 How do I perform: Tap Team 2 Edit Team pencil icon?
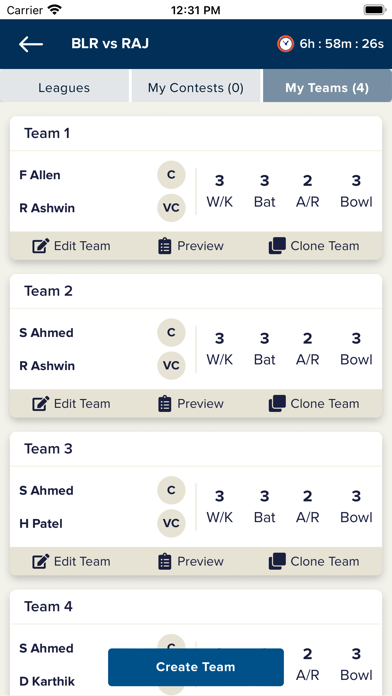40,403
